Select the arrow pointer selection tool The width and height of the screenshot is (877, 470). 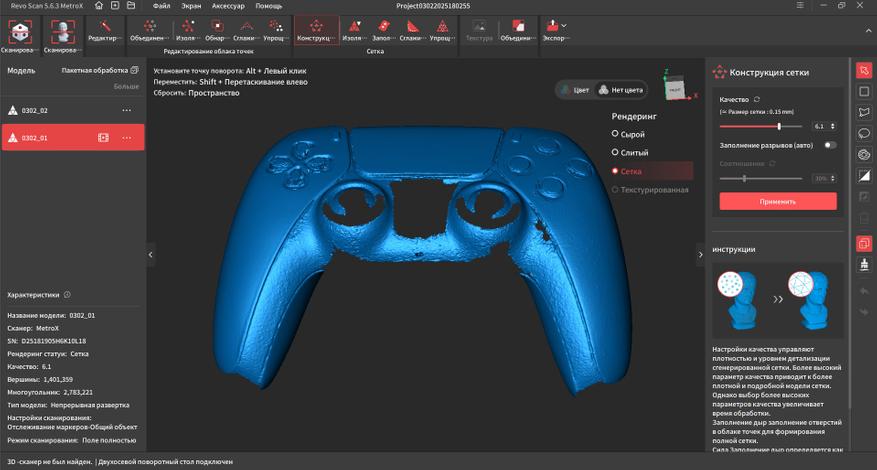coord(864,70)
